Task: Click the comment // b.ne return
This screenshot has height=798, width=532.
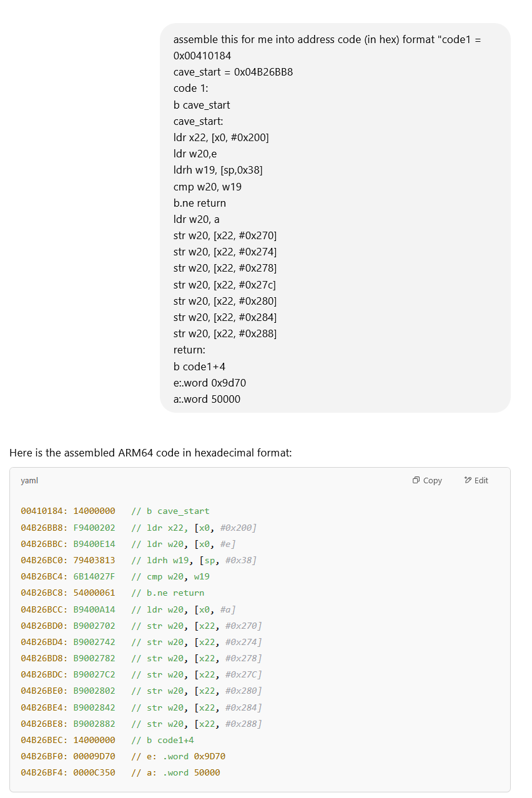Action: [168, 593]
